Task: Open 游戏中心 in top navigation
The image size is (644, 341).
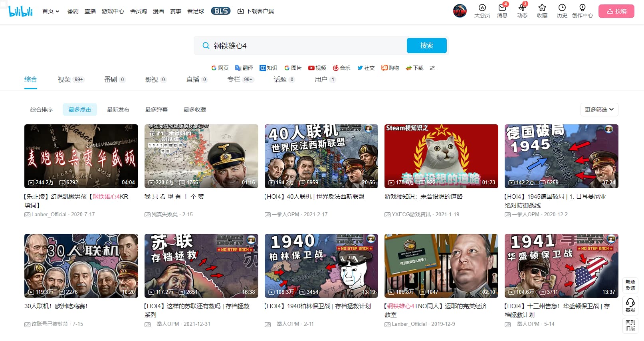Action: (x=113, y=11)
